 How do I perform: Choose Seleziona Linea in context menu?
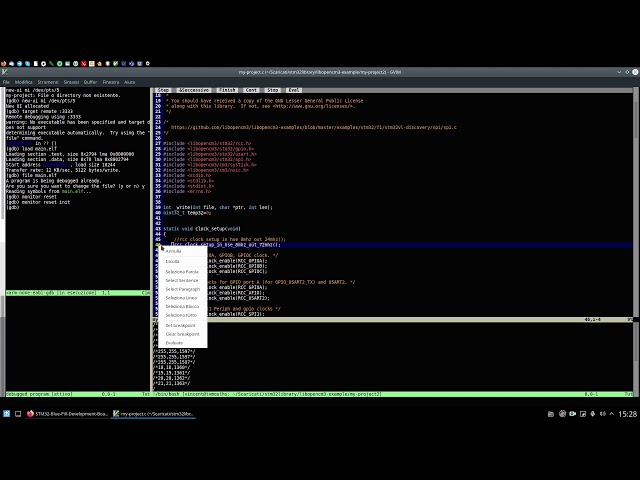[182, 298]
